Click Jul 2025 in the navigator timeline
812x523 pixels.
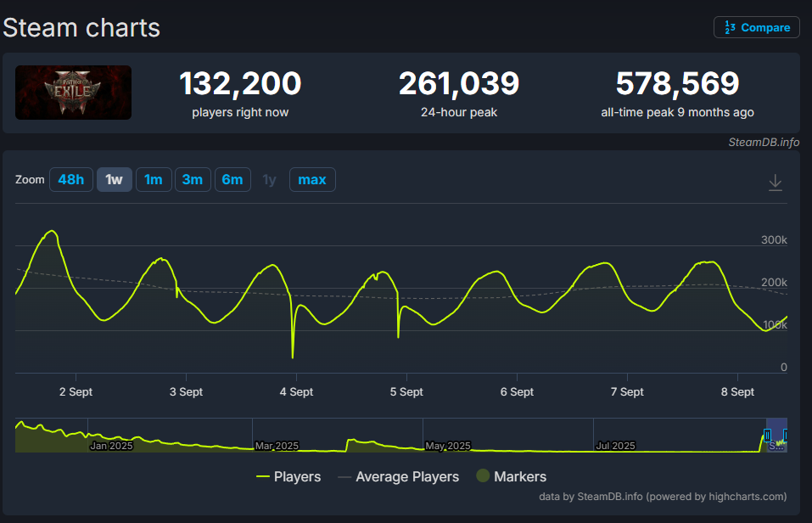click(x=615, y=446)
